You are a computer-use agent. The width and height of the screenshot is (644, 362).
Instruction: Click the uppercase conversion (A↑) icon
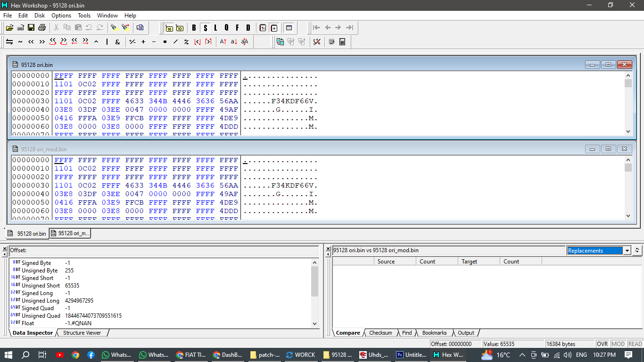pyautogui.click(x=223, y=42)
